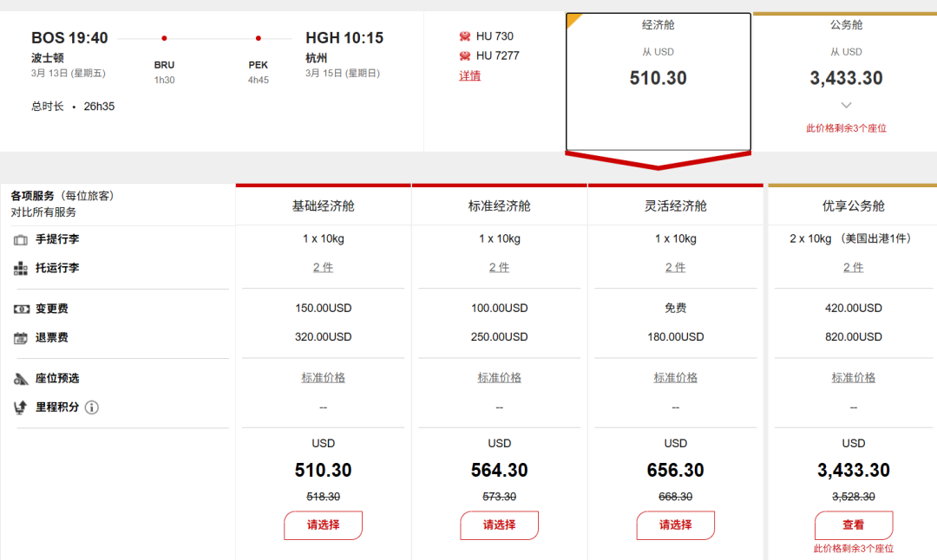Open flexible economy seat selection standard price link
The height and width of the screenshot is (560, 937).
[675, 378]
